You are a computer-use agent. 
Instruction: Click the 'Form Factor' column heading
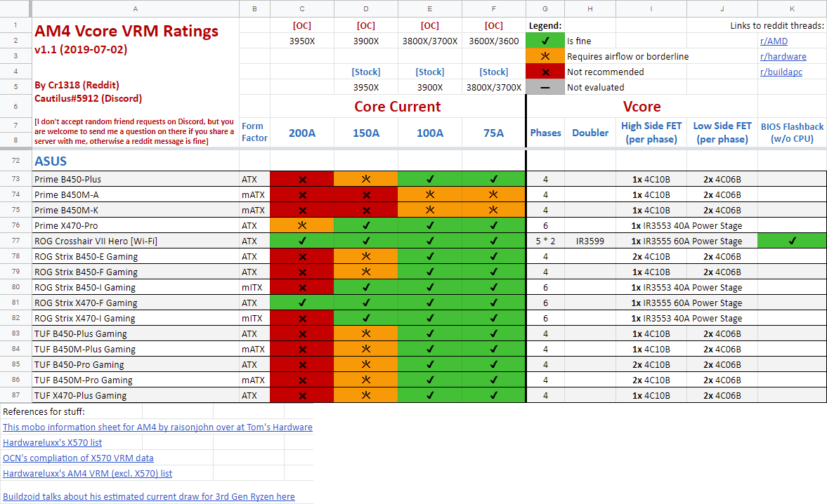255,132
